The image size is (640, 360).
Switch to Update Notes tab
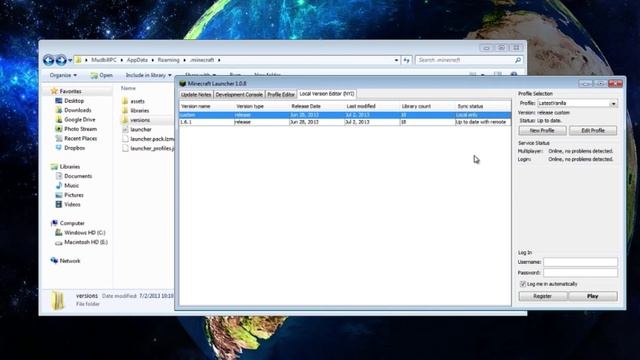[x=196, y=94]
